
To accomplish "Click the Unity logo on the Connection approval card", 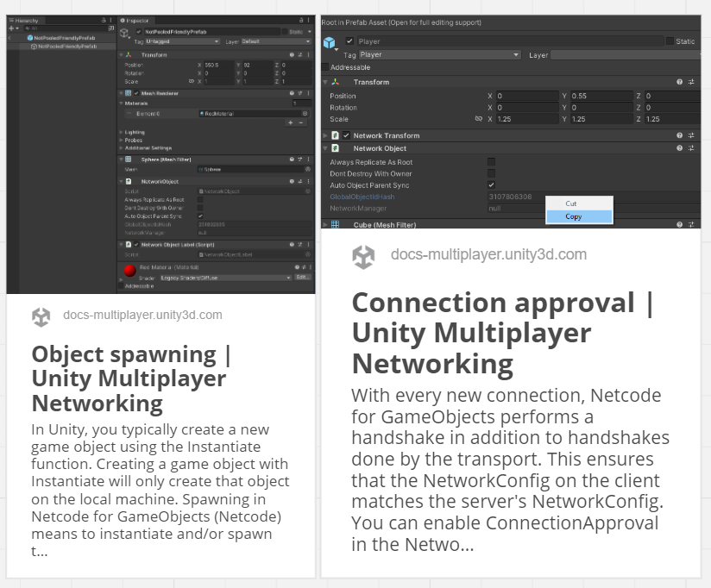I will pos(363,256).
